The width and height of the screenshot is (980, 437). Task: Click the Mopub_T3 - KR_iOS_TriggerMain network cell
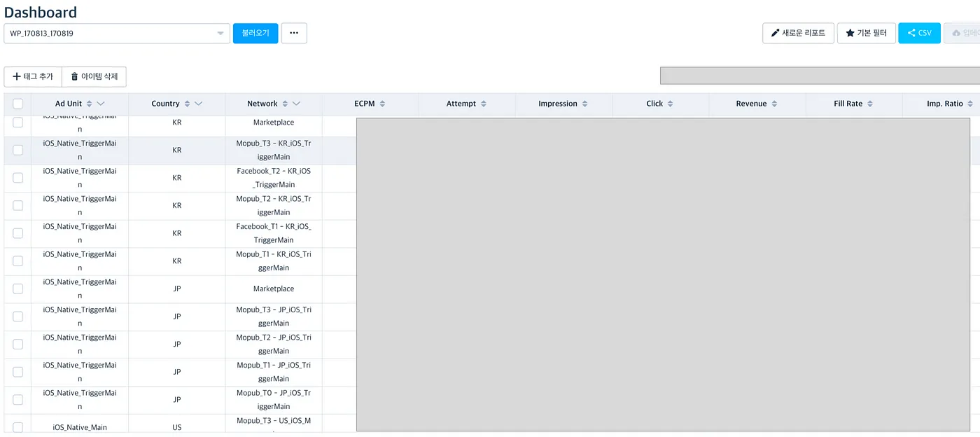point(274,150)
